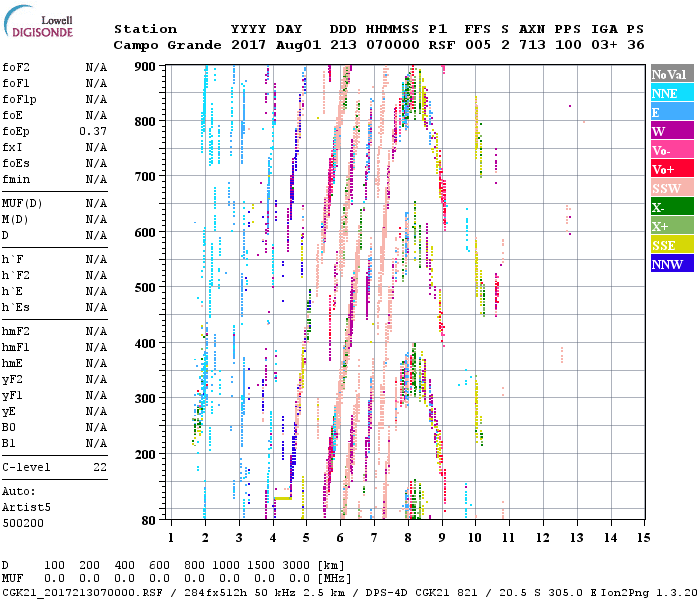Click the Artist5 auto-scaling label
700x600 pixels.
click(26, 508)
